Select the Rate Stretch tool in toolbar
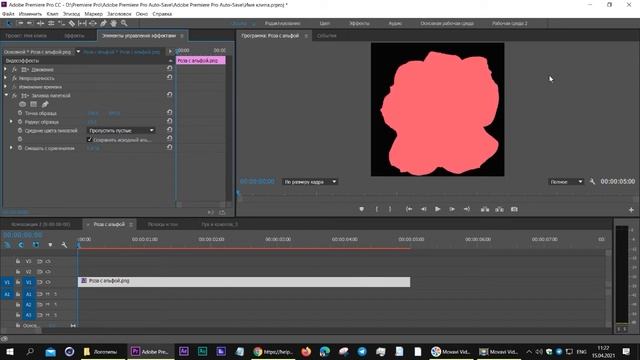 tap(61, 24)
